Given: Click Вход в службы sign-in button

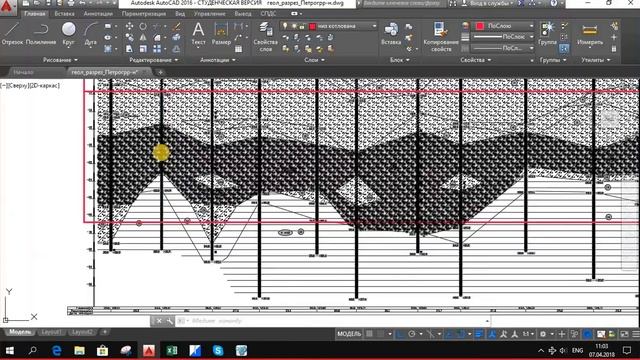Looking at the screenshot, I should (487, 3).
